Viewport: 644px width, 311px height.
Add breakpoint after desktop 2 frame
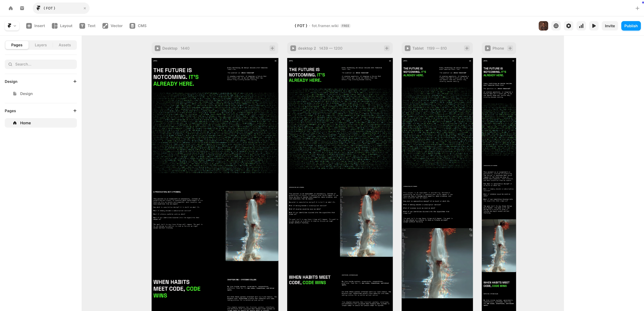[x=386, y=48]
